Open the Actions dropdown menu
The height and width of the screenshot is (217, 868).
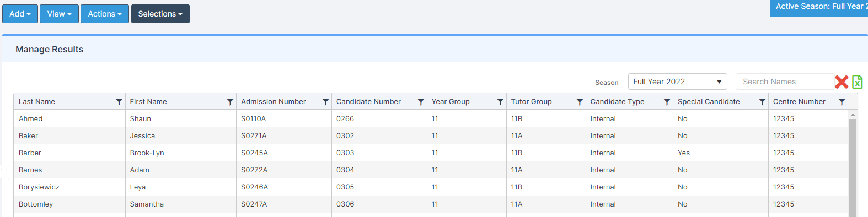point(105,14)
